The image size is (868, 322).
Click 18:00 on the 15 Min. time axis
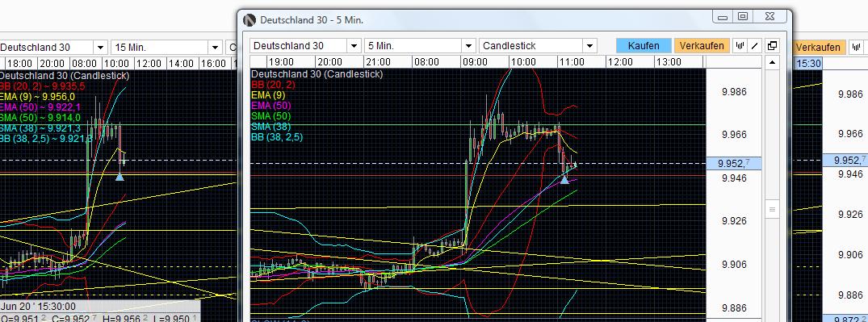pos(20,64)
